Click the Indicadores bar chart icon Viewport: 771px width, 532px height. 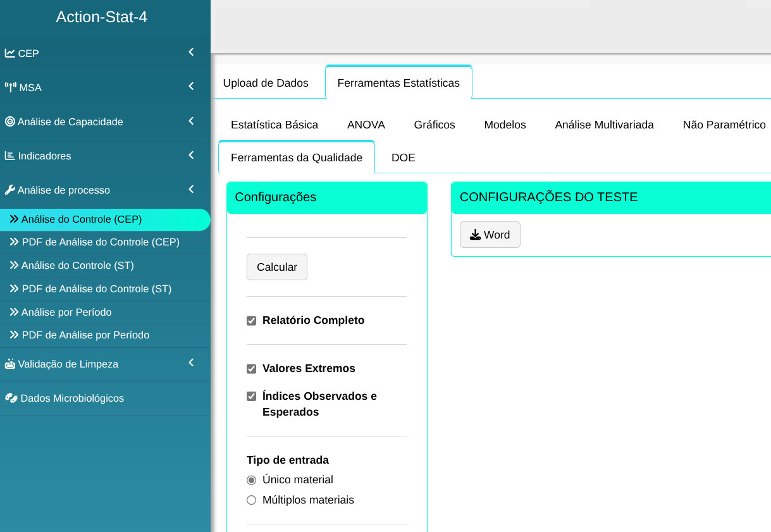(x=10, y=156)
